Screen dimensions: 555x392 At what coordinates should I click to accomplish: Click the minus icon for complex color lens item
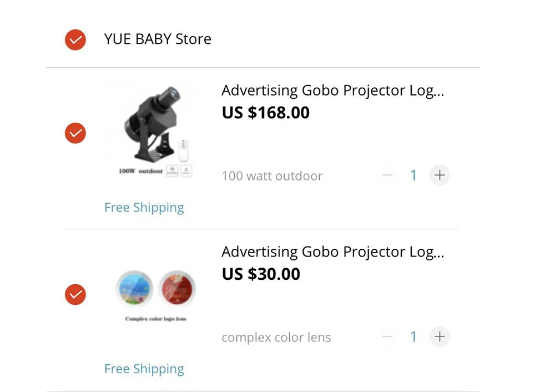(388, 336)
